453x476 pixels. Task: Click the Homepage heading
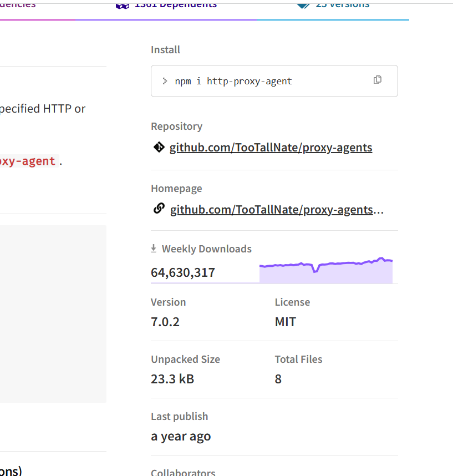point(176,189)
